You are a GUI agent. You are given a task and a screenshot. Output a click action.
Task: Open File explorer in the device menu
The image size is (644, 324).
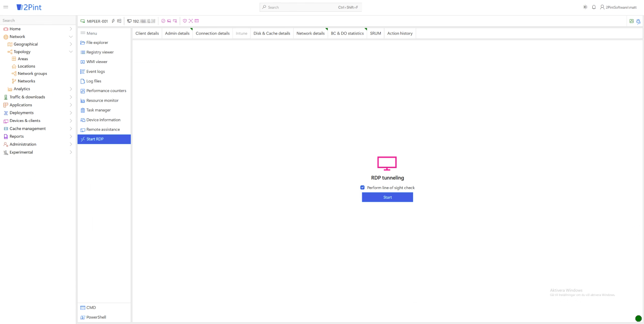[104, 43]
